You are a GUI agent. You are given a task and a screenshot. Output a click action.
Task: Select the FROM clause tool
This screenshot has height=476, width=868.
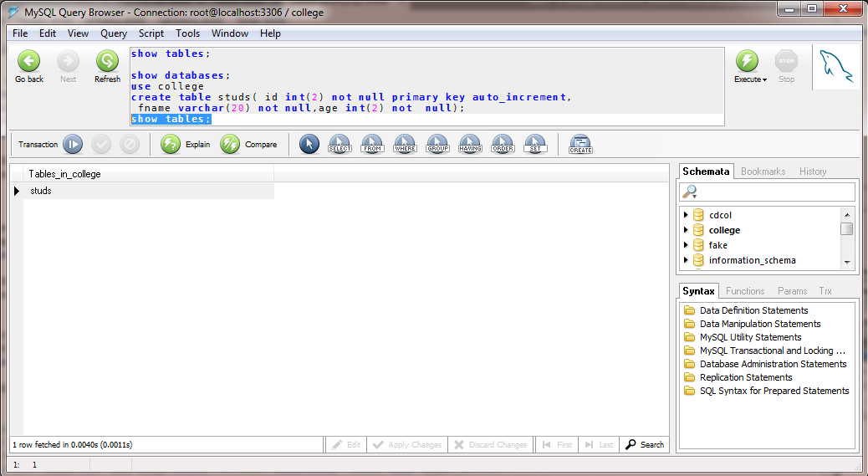pyautogui.click(x=373, y=145)
